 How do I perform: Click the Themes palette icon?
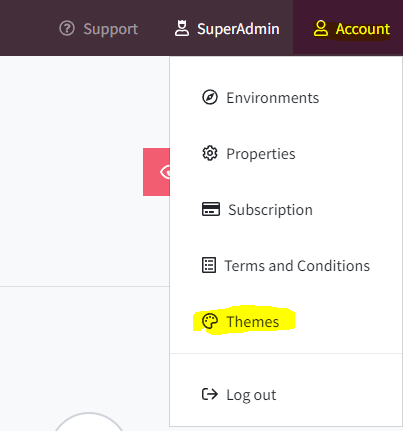point(210,321)
